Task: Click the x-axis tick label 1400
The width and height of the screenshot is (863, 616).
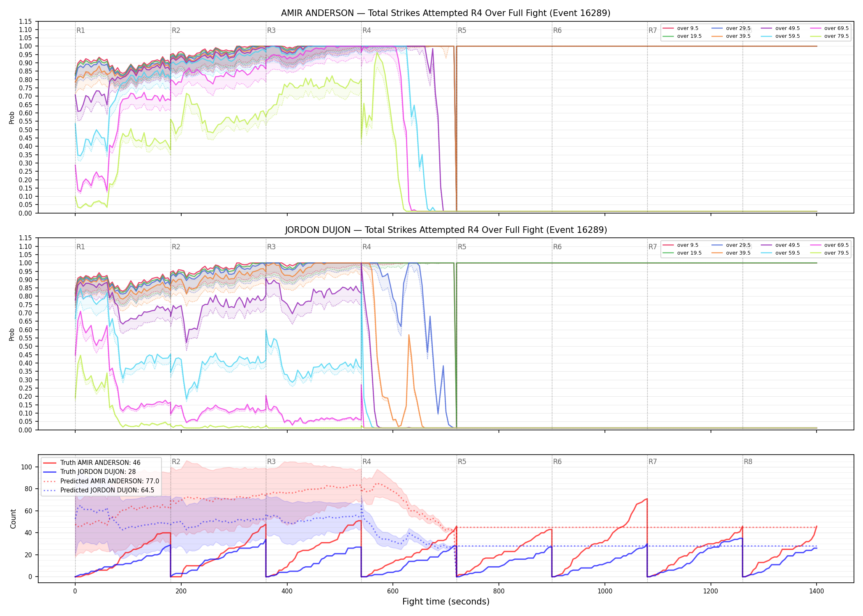Action: click(x=817, y=591)
